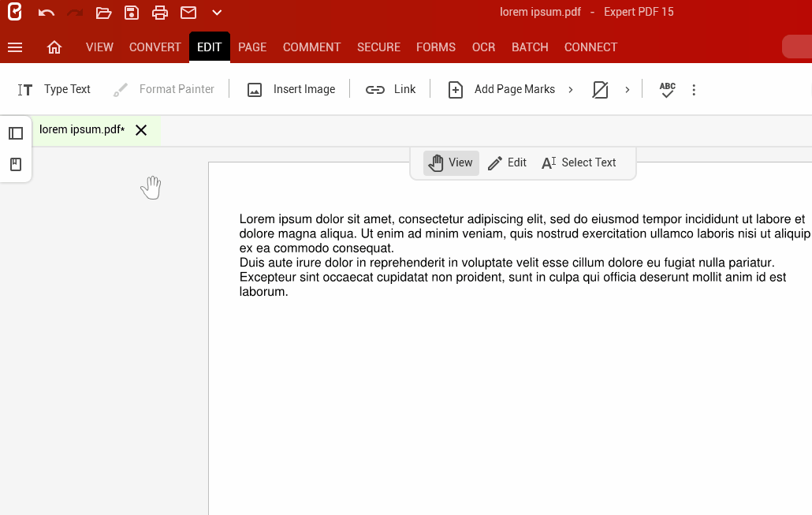812x515 pixels.
Task: Open the hamburger menu
Action: [x=15, y=47]
